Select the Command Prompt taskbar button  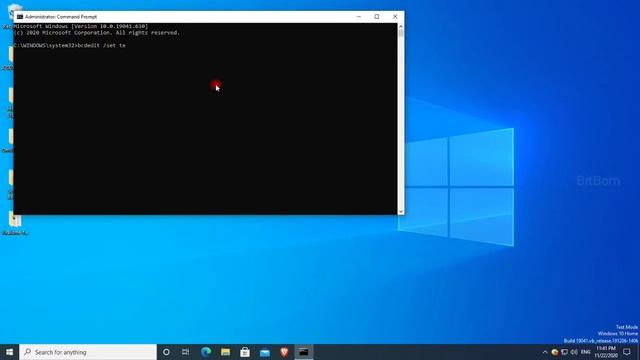[x=304, y=352]
